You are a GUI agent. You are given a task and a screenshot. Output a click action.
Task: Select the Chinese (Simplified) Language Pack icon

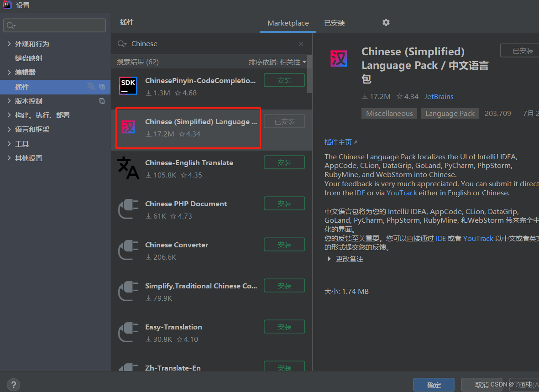129,127
